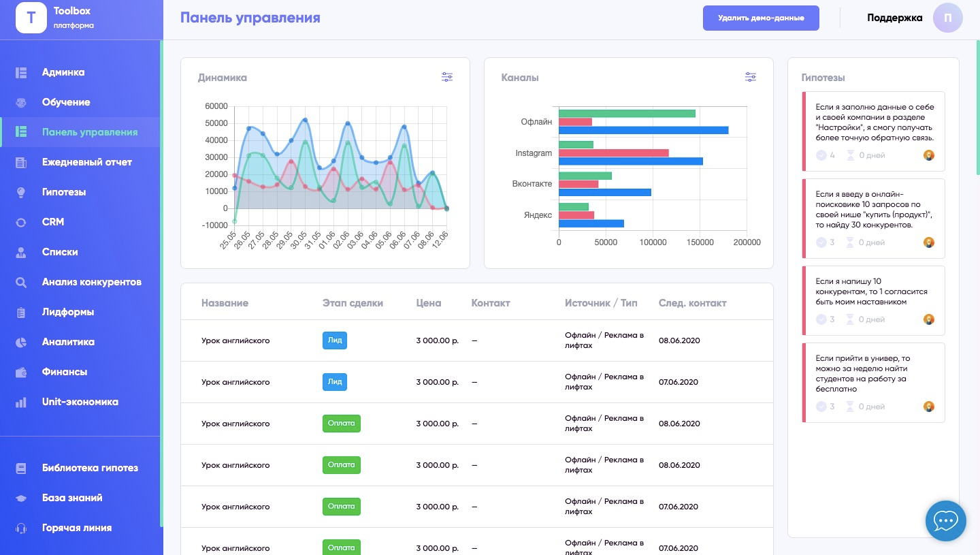Viewport: 980px width, 555px height.
Task: Open Библиотека гипотез link
Action: [x=80, y=468]
